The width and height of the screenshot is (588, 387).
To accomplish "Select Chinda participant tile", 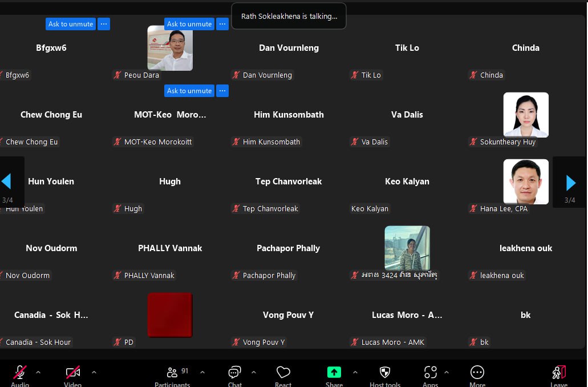I will click(526, 48).
